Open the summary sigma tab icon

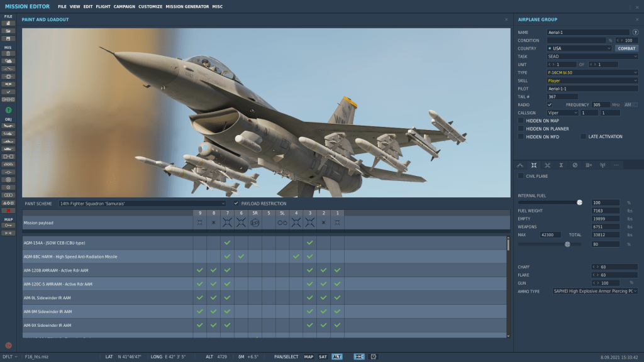(x=561, y=165)
